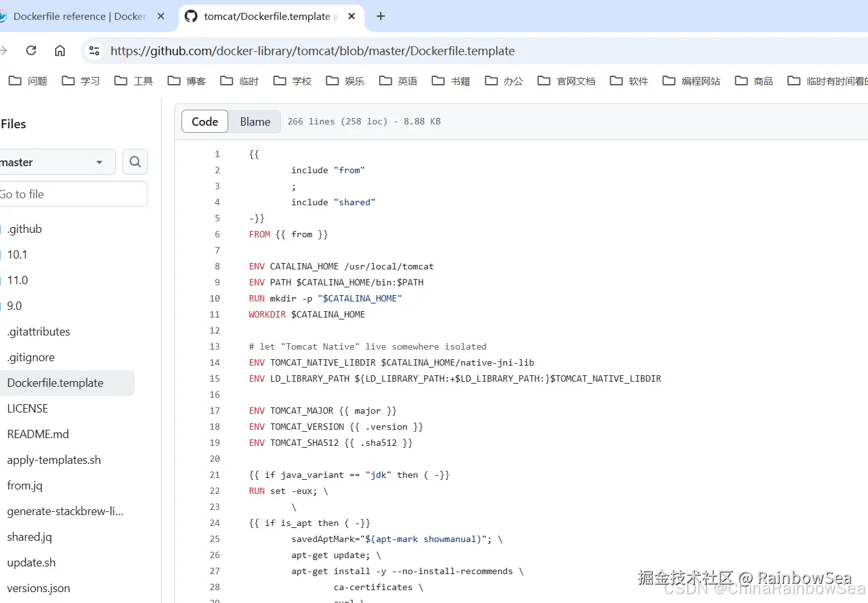
Task: Click the 'apt-get update; \' code line
Action: (x=336, y=555)
